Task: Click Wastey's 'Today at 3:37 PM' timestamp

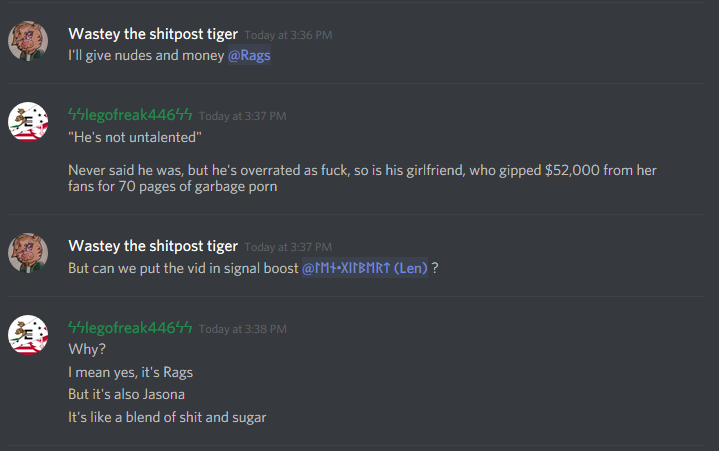Action: tap(288, 248)
